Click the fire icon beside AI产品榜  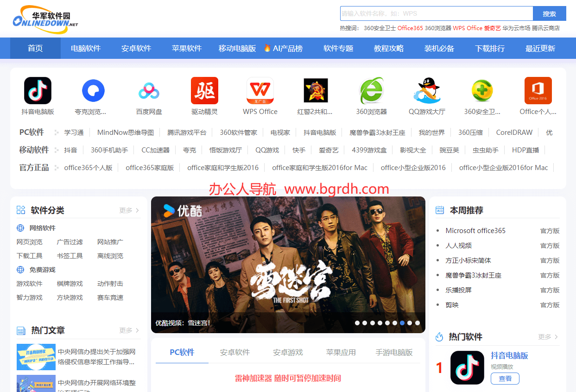coord(267,48)
